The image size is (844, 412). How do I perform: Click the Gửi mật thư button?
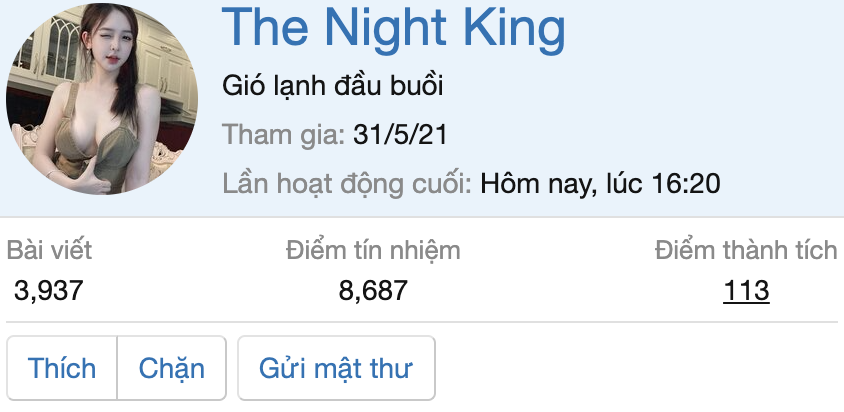336,368
